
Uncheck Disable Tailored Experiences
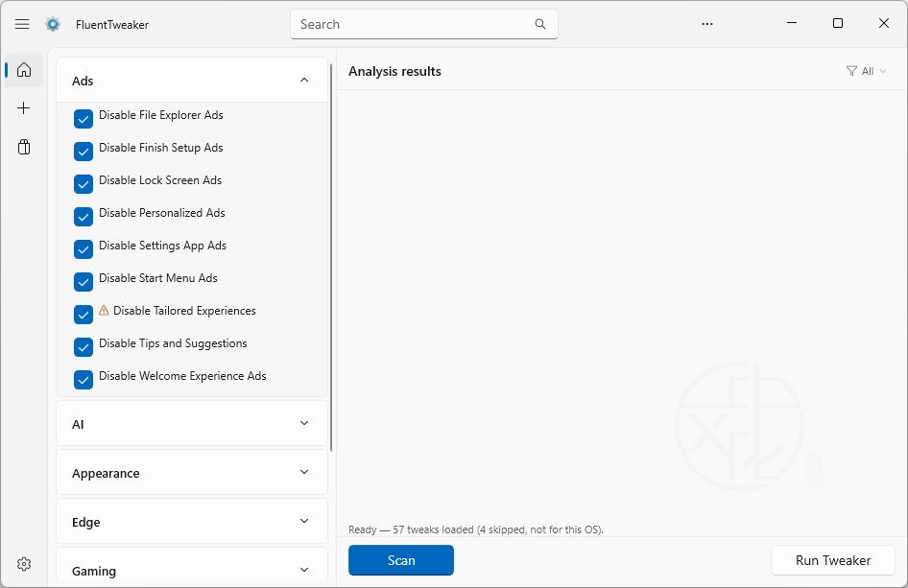(x=84, y=315)
